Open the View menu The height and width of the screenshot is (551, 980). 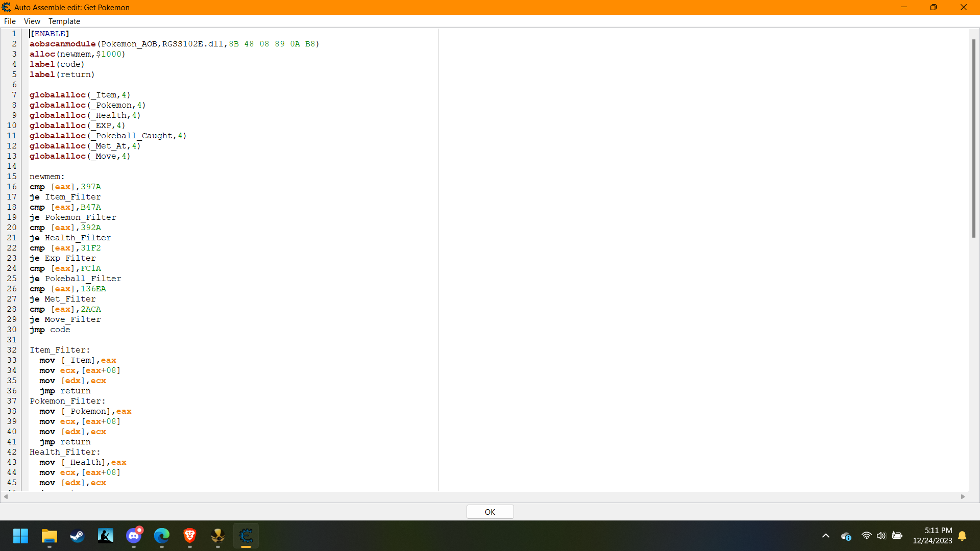coord(32,21)
